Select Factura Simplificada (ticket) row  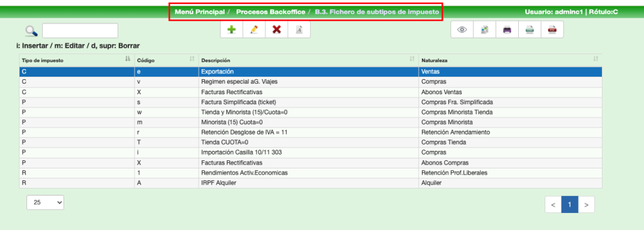311,102
